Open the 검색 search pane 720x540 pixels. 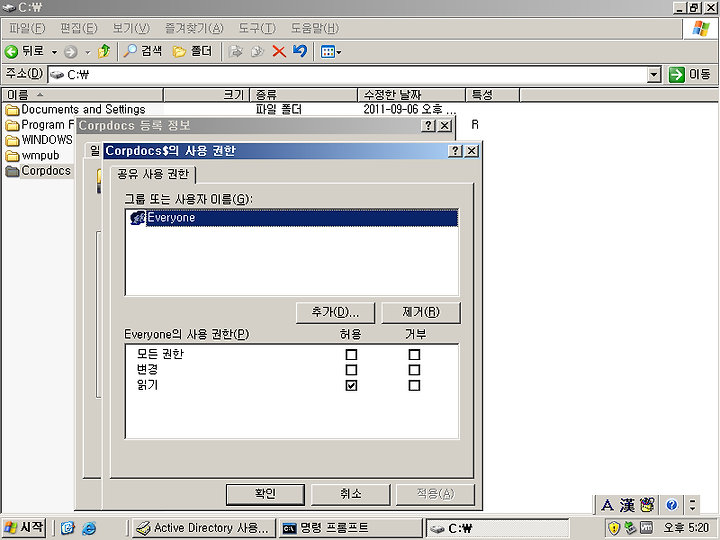click(143, 51)
